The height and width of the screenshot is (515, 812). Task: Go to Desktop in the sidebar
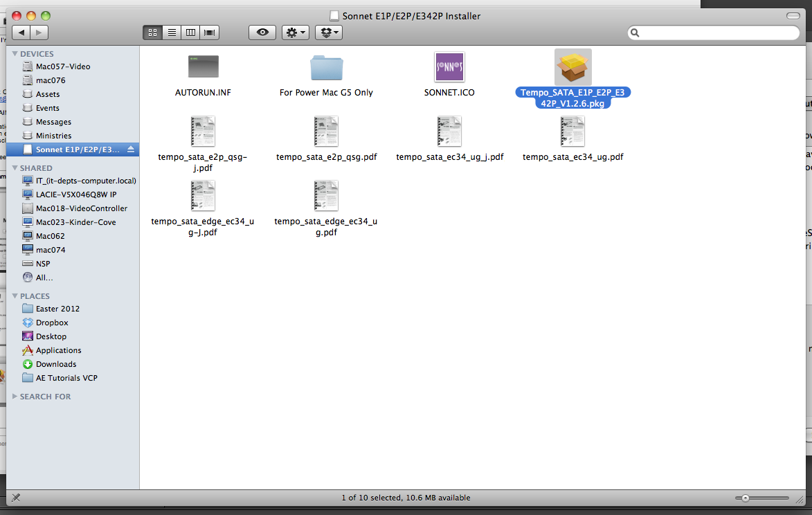[x=73, y=336]
